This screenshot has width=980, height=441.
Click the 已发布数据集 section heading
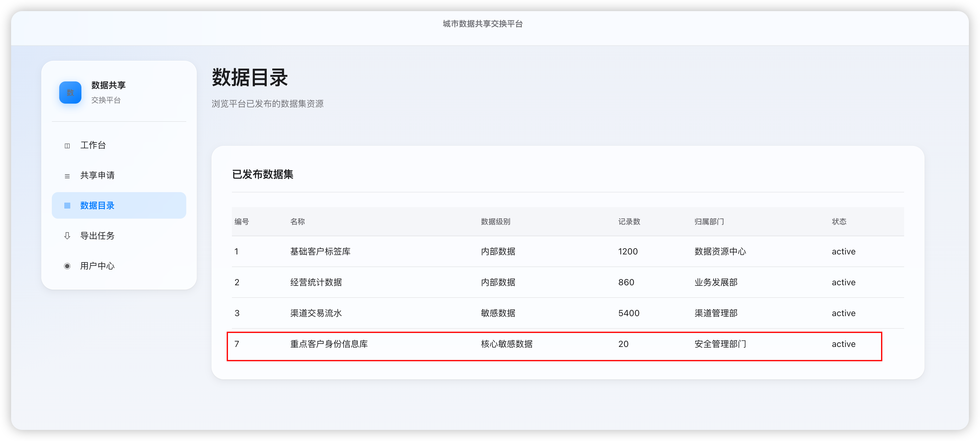click(x=262, y=174)
